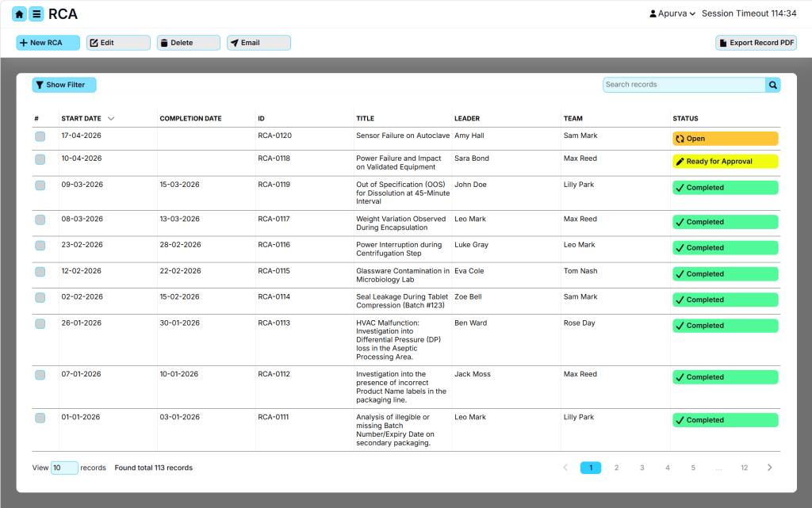Screen dimensions: 812x508
Task: Show Filter panel
Action: pyautogui.click(x=64, y=85)
